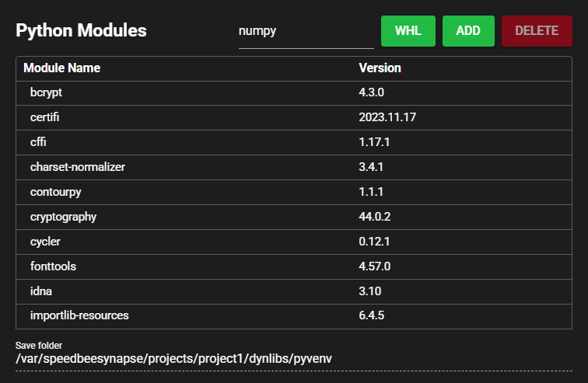The image size is (588, 383).
Task: Click the Version column header
Action: pyautogui.click(x=380, y=68)
